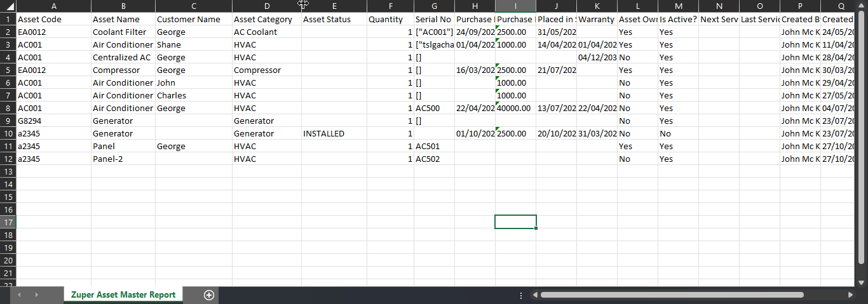Click the AC502 serial number cell
868x304 pixels.
(434, 159)
